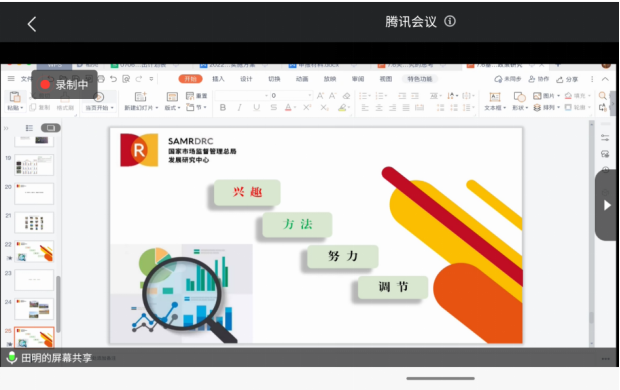Click the 协作 collaborate button

coord(539,79)
